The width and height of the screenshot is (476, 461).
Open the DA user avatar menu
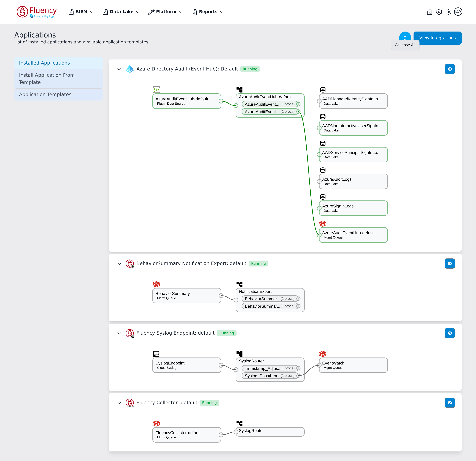click(x=458, y=12)
